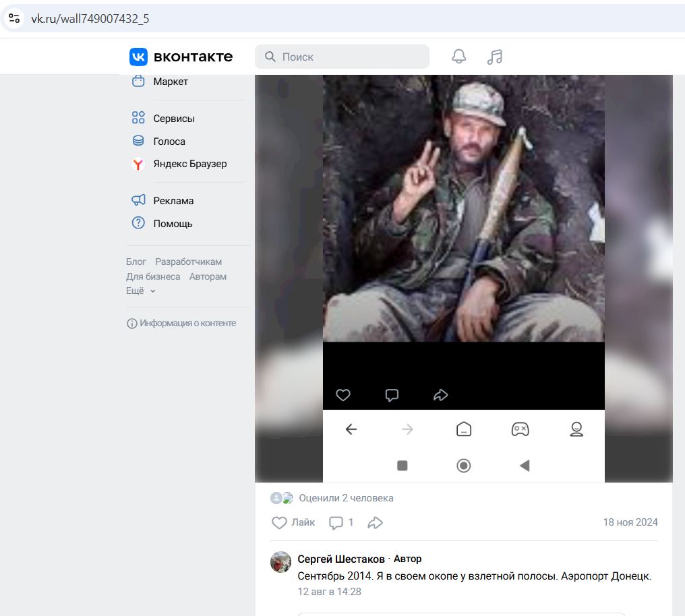This screenshot has height=616, width=685.
Task: Open the Для бизнеса link
Action: 153,276
